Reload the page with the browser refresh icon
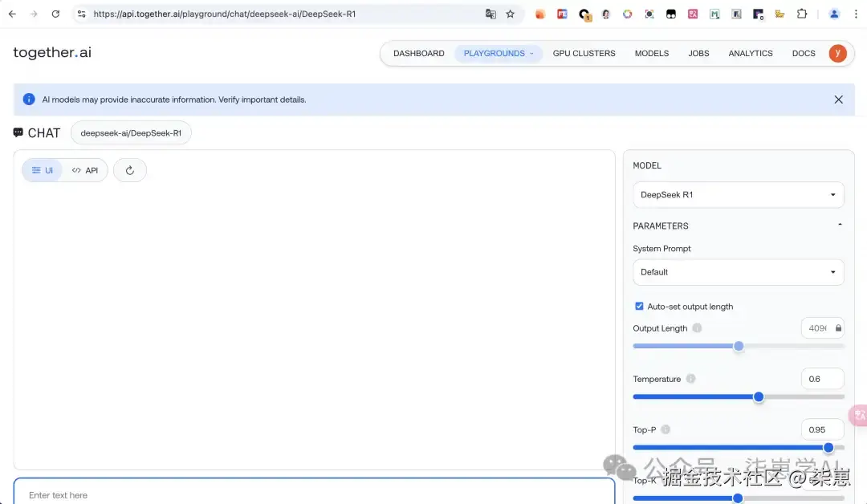867x504 pixels. tap(55, 14)
